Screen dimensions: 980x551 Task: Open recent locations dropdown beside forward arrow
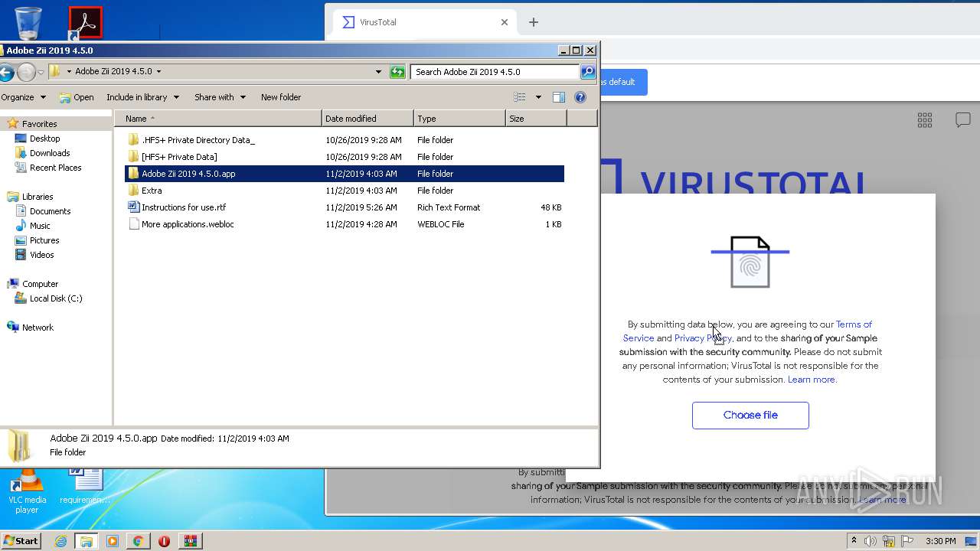[41, 72]
